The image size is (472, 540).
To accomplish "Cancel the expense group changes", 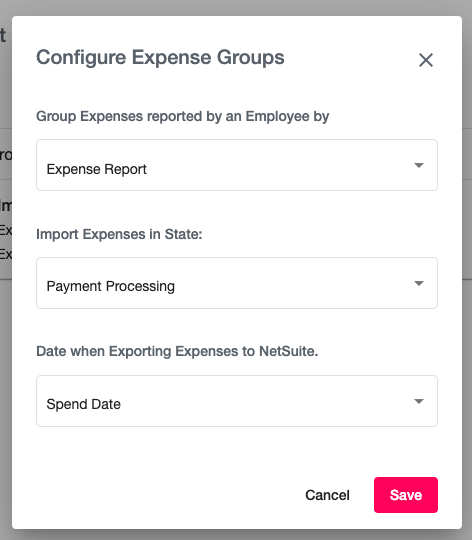I will tap(327, 495).
